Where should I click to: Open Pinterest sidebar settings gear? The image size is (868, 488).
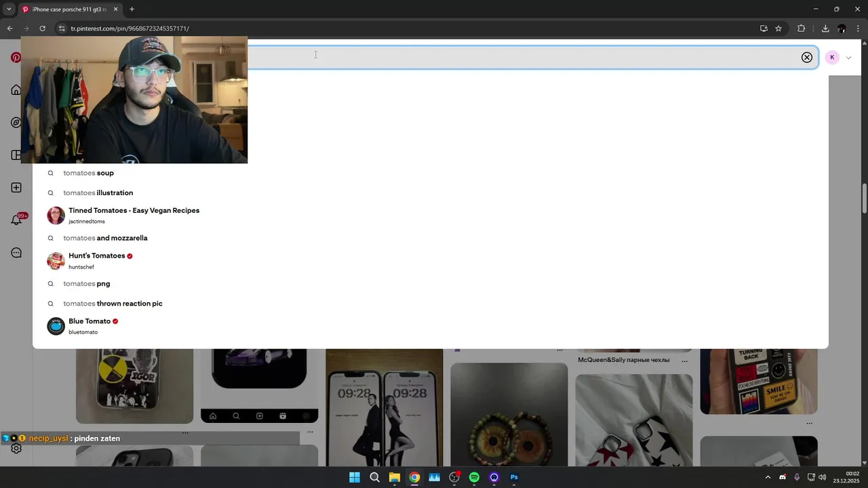[x=16, y=449]
